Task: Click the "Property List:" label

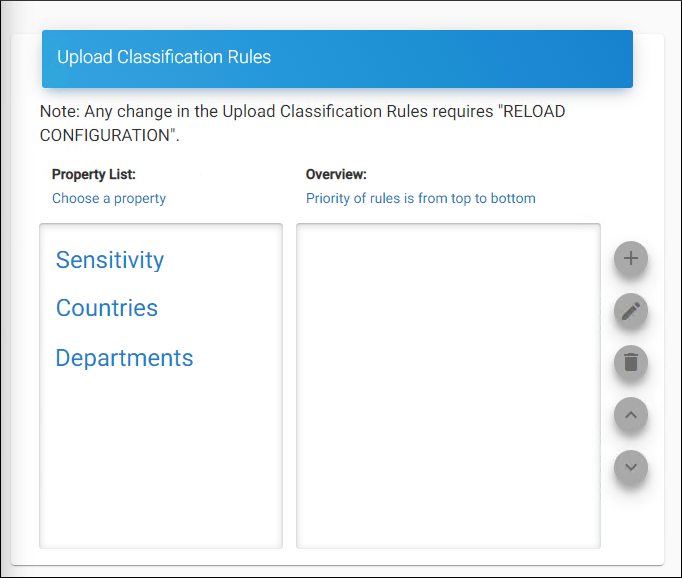Action: tap(94, 174)
